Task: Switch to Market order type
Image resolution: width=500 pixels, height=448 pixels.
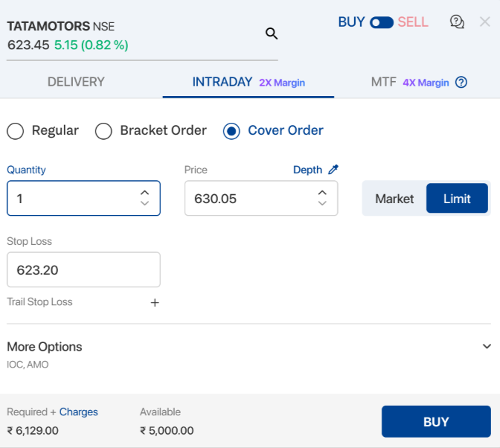Action: coord(394,199)
